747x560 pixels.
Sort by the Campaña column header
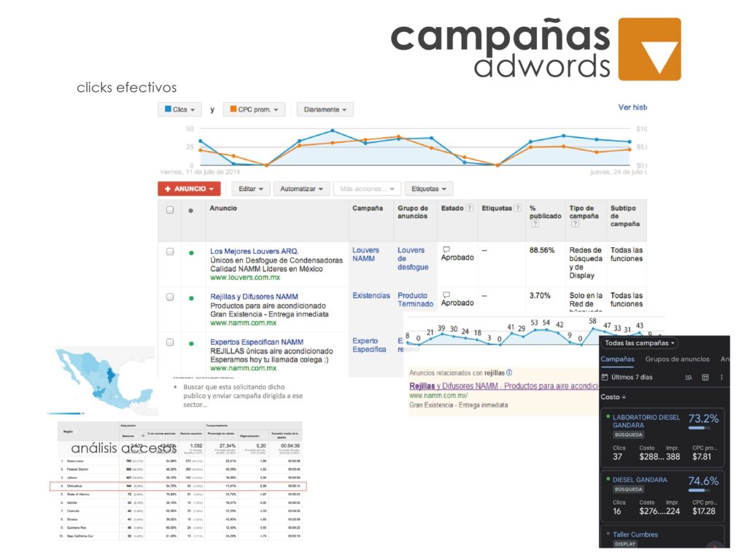click(368, 208)
